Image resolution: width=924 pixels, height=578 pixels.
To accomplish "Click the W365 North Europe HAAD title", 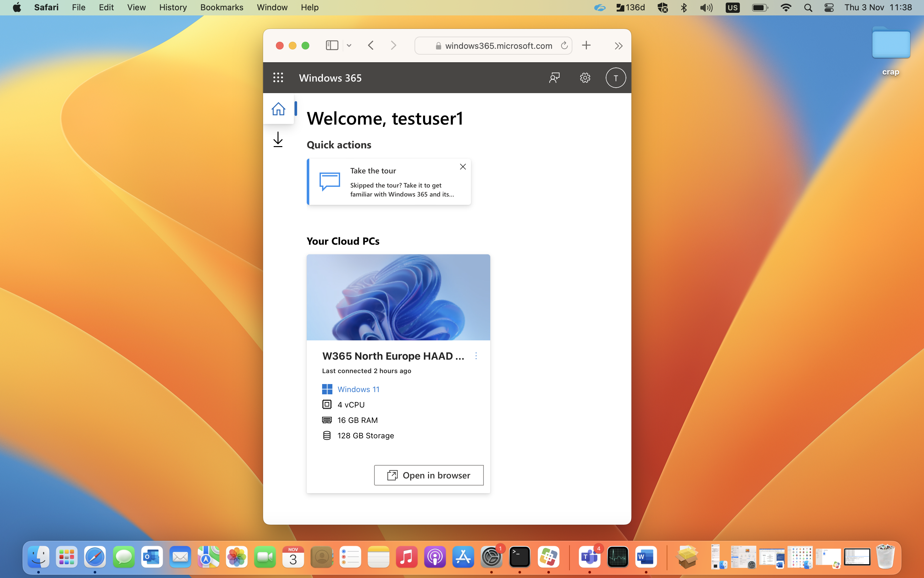I will pyautogui.click(x=393, y=356).
